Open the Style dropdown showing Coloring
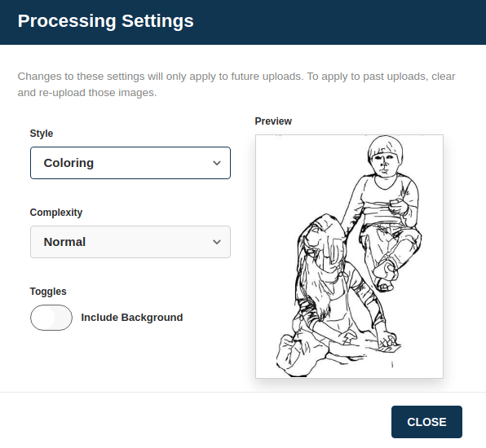The image size is (486, 448). 130,163
